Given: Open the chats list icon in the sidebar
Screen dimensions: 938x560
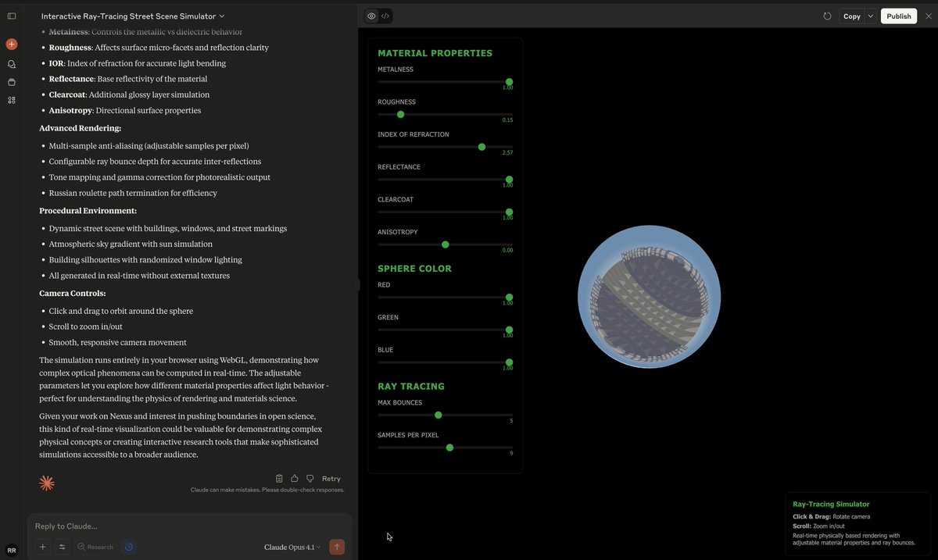Looking at the screenshot, I should pyautogui.click(x=12, y=64).
